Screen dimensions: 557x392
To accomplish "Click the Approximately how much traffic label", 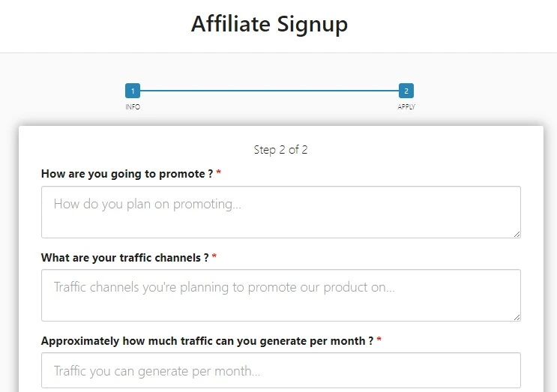I will (x=207, y=340).
